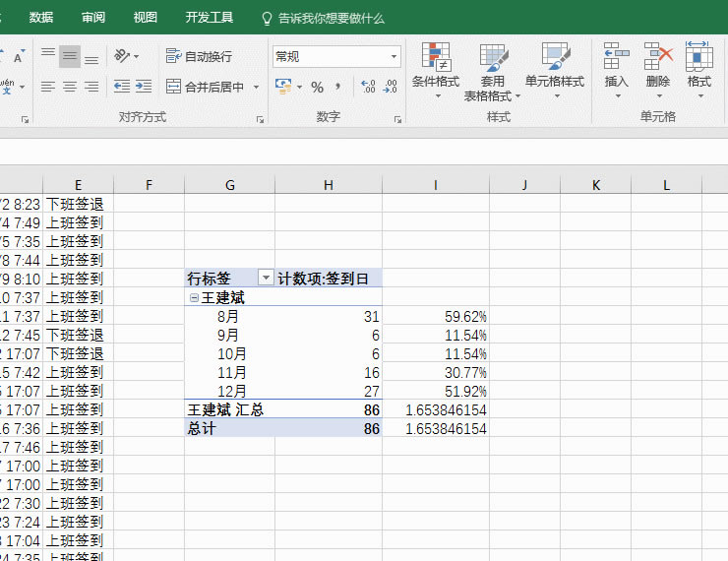728x561 pixels.
Task: Select the 总计 grand total cell
Action: pyautogui.click(x=229, y=428)
